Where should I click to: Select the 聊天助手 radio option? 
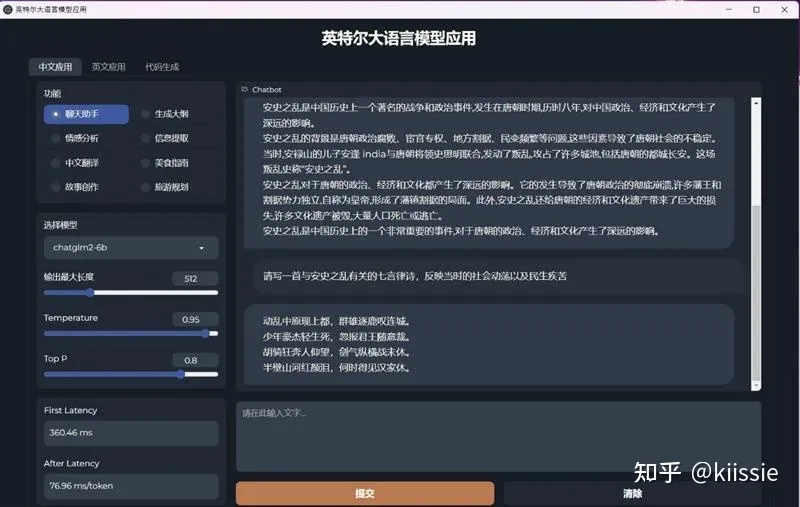pos(86,114)
